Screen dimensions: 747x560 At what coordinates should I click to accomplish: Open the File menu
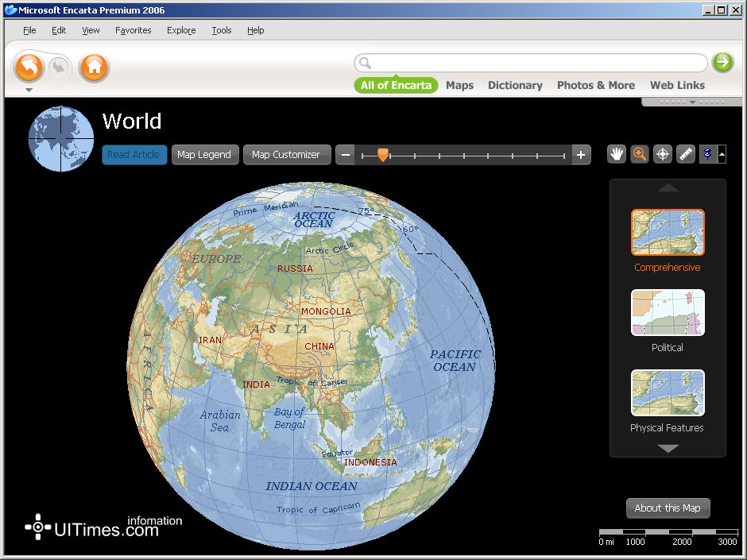(x=29, y=30)
